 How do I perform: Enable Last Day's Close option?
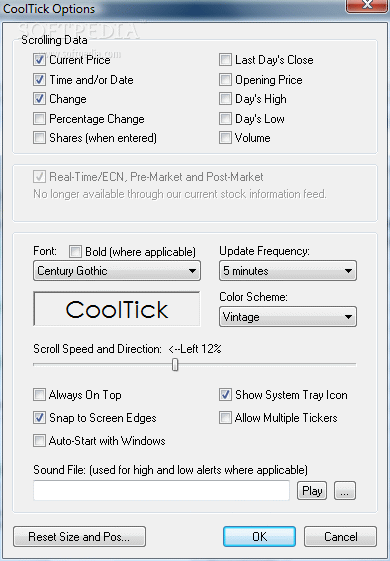tap(225, 60)
